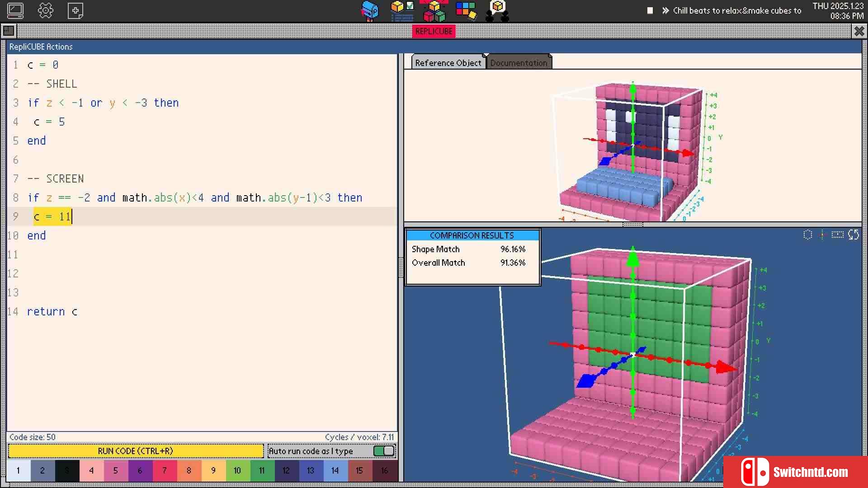The width and height of the screenshot is (868, 488).
Task: Open the cube speech-bubble community icon
Action: [x=497, y=11]
